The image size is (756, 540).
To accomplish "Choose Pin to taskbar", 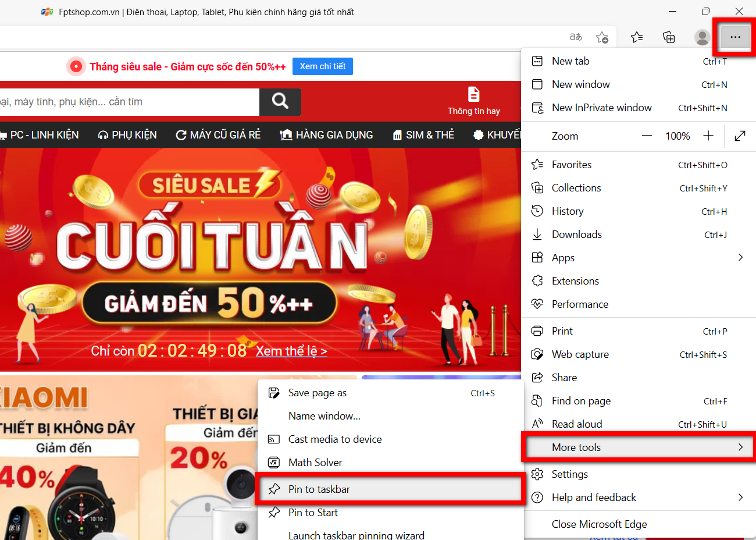I will coord(391,489).
